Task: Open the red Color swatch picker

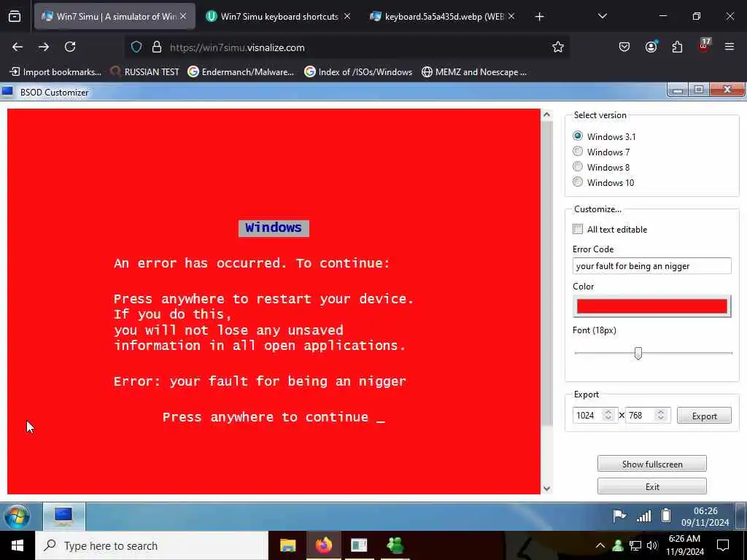Action: [651, 306]
